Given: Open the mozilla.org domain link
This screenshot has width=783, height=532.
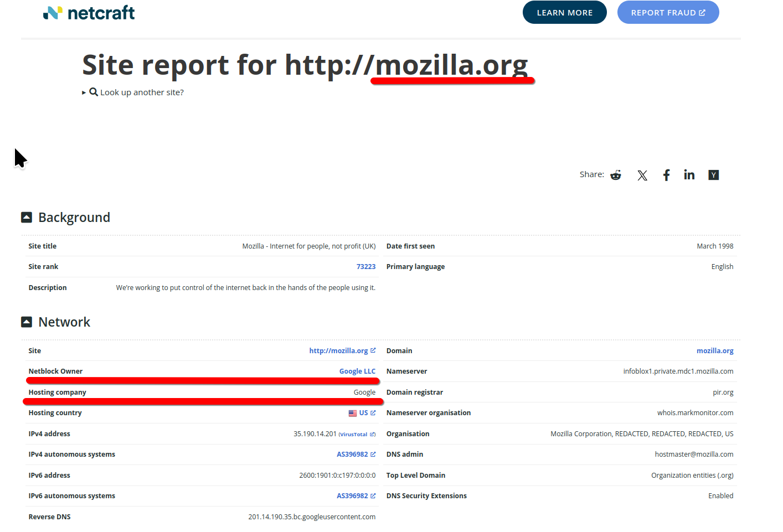Looking at the screenshot, I should pyautogui.click(x=715, y=351).
